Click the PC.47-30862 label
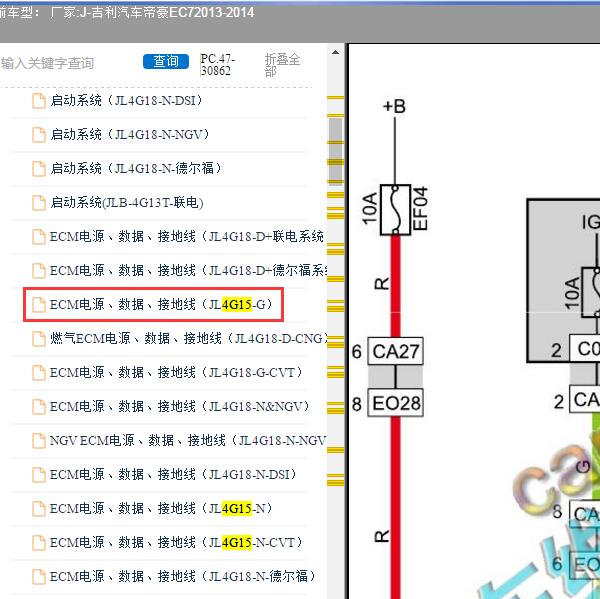This screenshot has width=600, height=599. pyautogui.click(x=217, y=65)
